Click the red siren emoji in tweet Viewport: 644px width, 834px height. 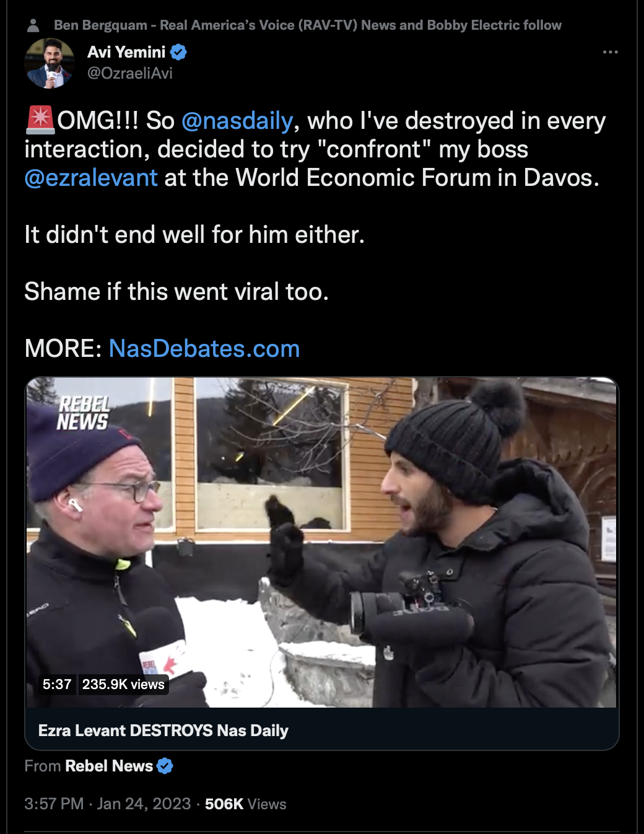click(x=40, y=120)
